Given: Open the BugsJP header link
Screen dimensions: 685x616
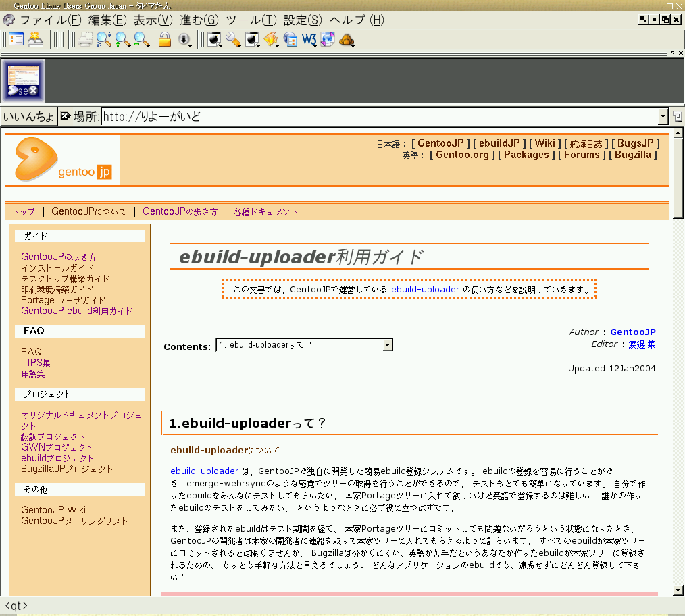Looking at the screenshot, I should pyautogui.click(x=635, y=143).
